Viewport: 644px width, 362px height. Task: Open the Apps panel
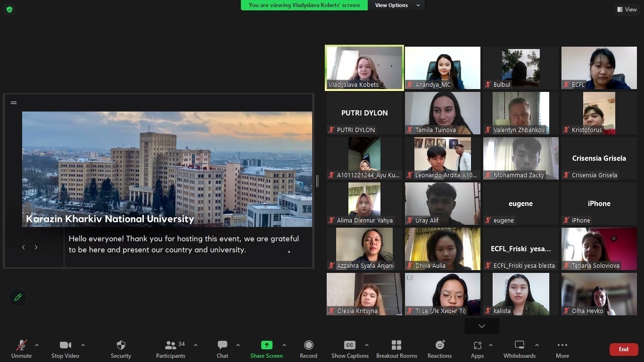[x=477, y=349]
